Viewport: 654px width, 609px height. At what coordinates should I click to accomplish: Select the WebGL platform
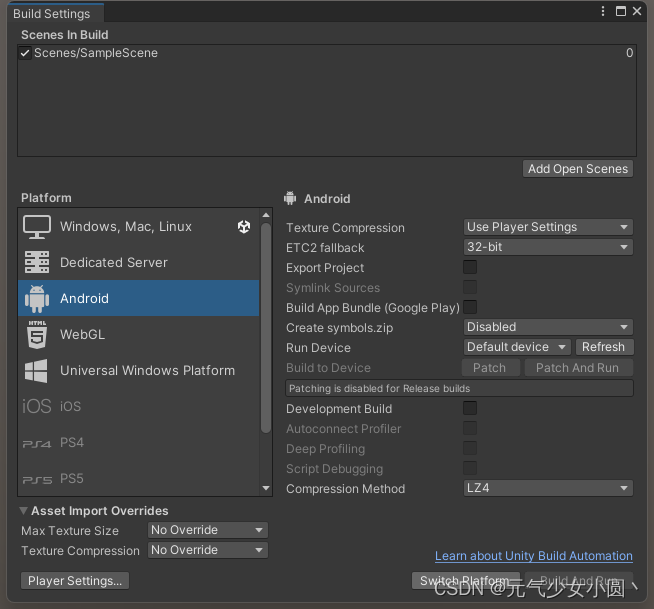click(138, 334)
